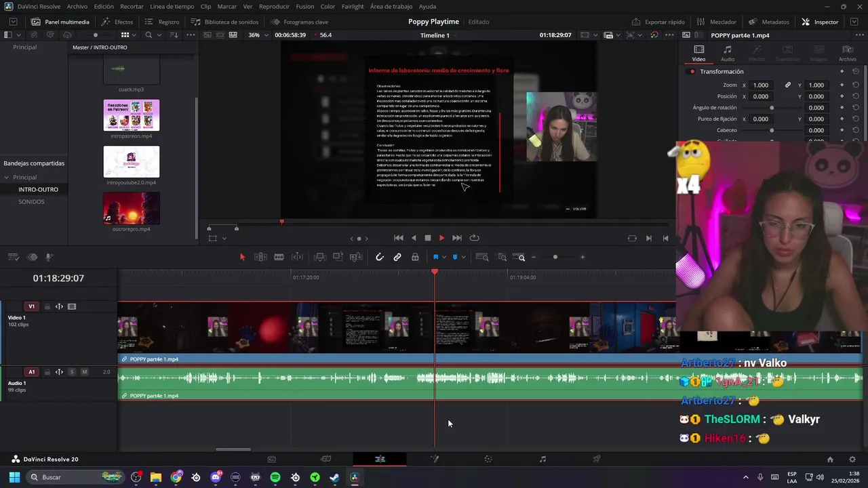868x488 pixels.
Task: Open the Efectos panel
Action: click(x=117, y=22)
